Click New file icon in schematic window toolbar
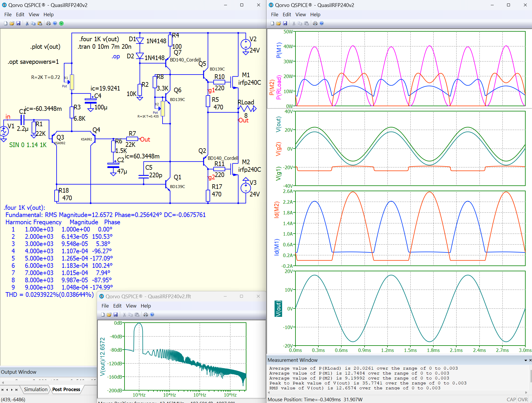The height and width of the screenshot is (403, 532). (x=6, y=24)
